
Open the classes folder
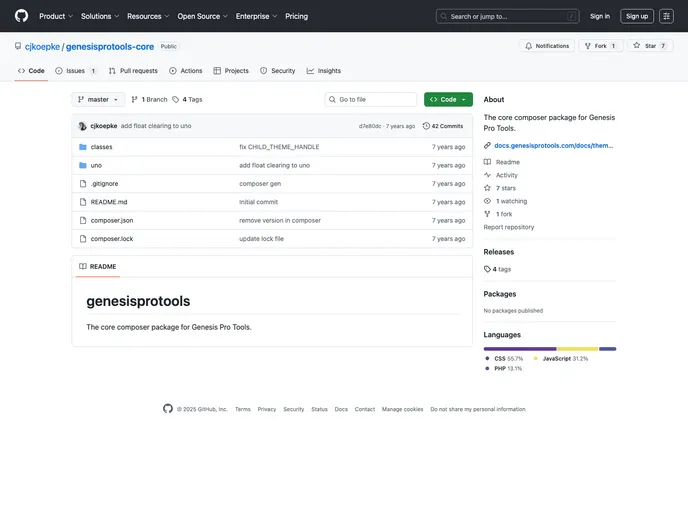coord(101,147)
